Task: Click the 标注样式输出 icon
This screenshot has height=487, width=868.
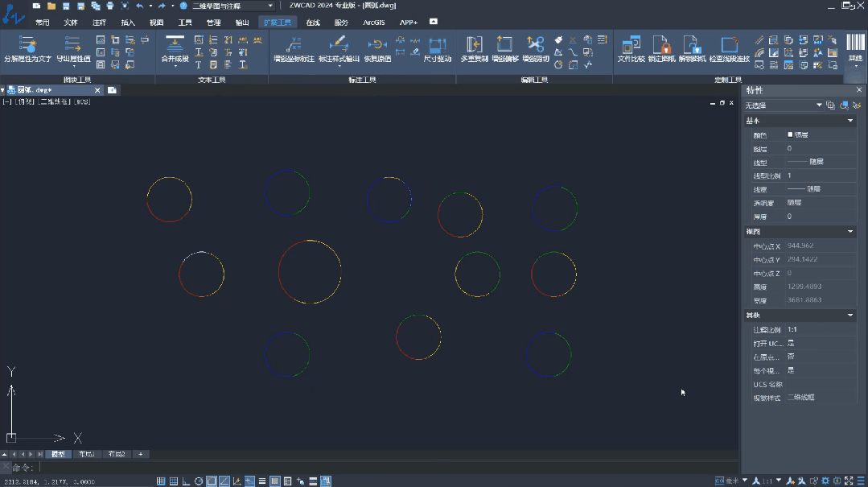Action: pyautogui.click(x=339, y=44)
